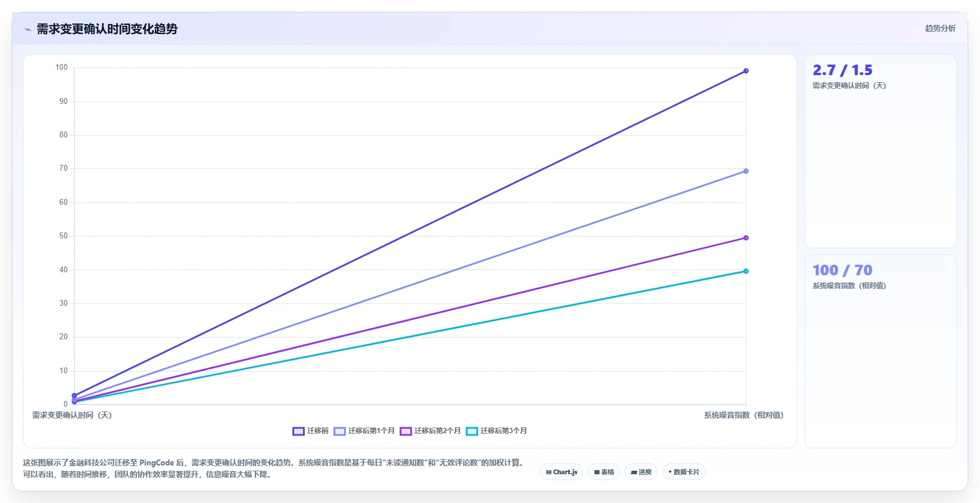Click the y-axis value 10

point(63,371)
